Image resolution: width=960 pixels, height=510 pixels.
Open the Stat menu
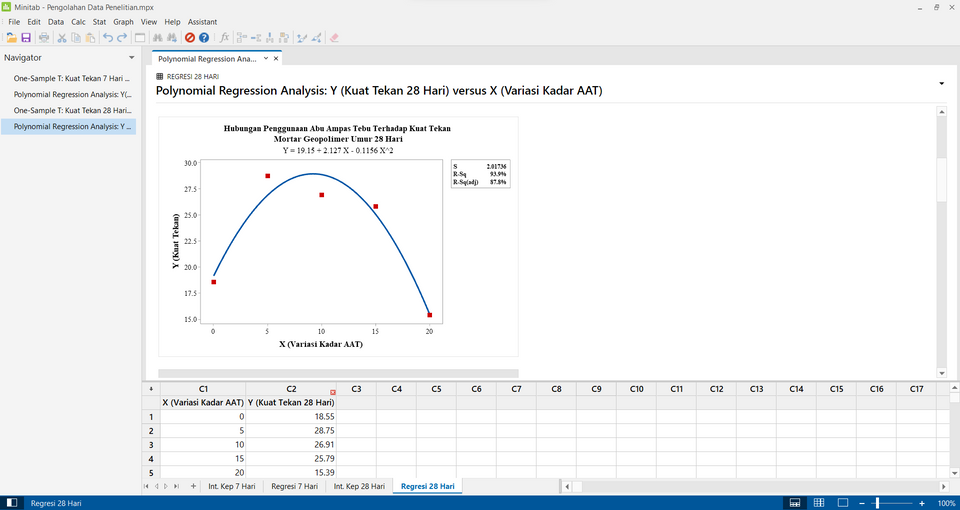99,21
